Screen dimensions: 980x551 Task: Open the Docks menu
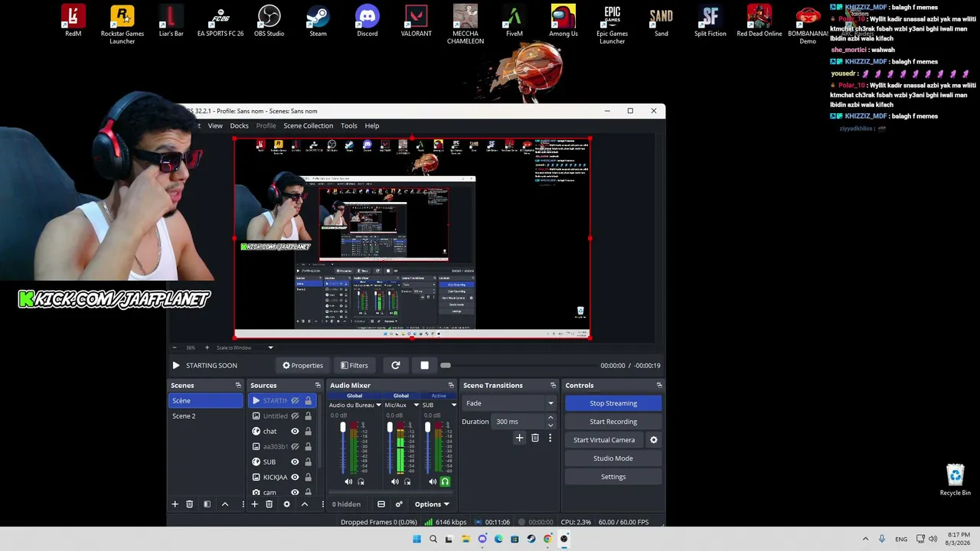[239, 126]
